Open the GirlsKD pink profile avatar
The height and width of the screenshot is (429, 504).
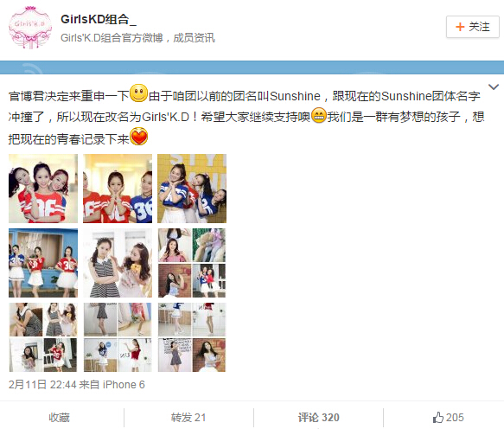(30, 28)
